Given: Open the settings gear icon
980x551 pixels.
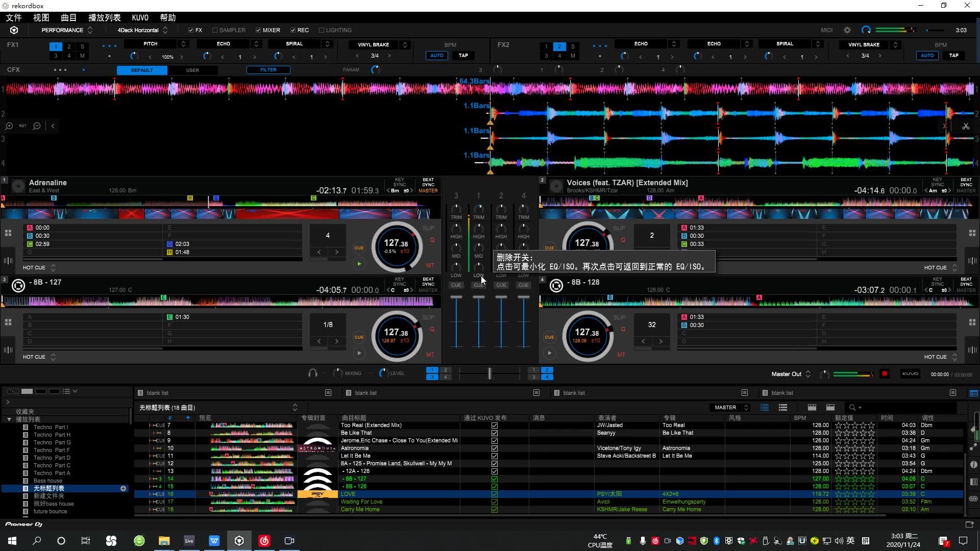Looking at the screenshot, I should point(847,30).
